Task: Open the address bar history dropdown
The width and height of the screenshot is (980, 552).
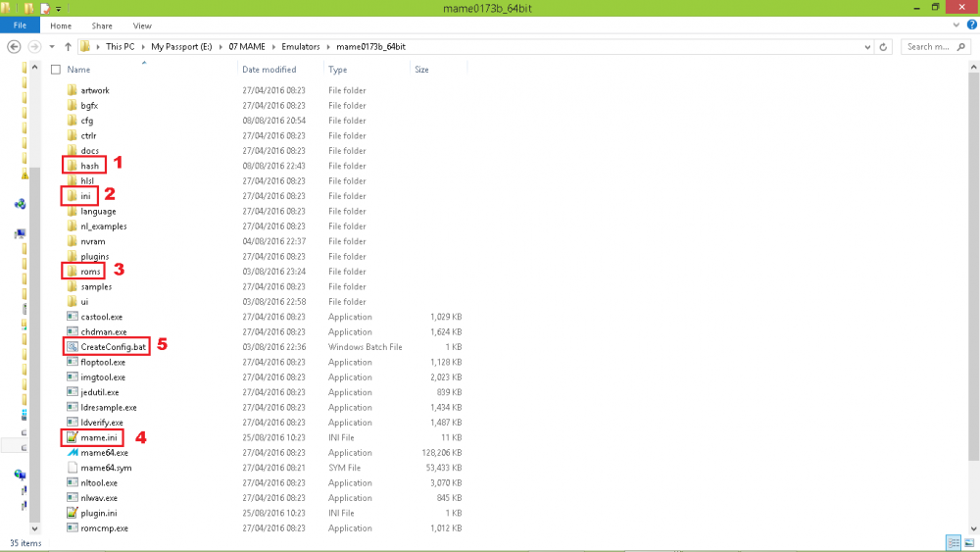Action: click(x=866, y=46)
